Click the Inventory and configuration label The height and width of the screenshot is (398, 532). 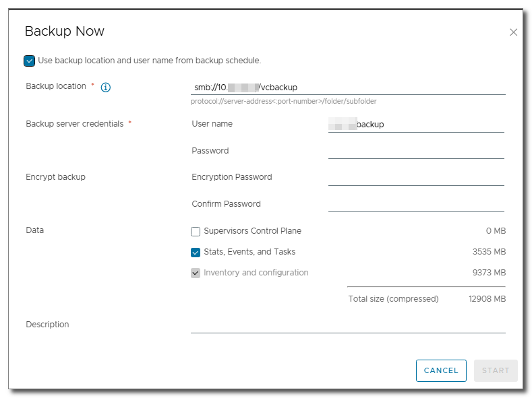[256, 273]
